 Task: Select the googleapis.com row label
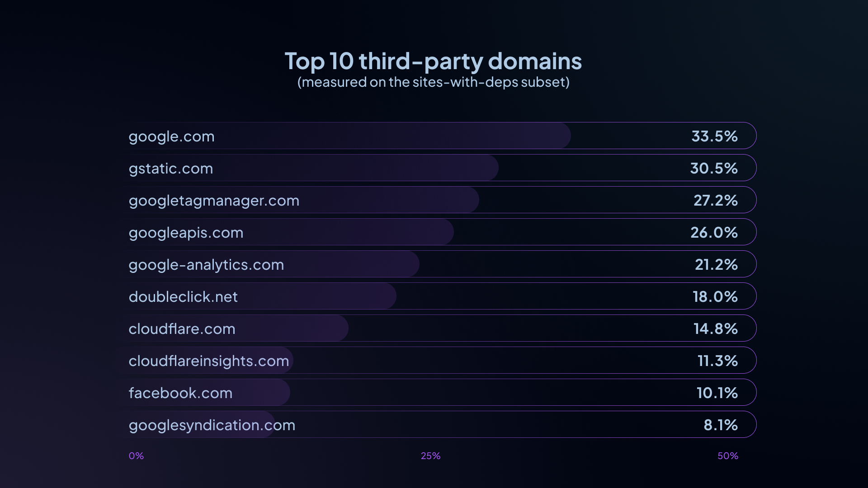click(186, 233)
